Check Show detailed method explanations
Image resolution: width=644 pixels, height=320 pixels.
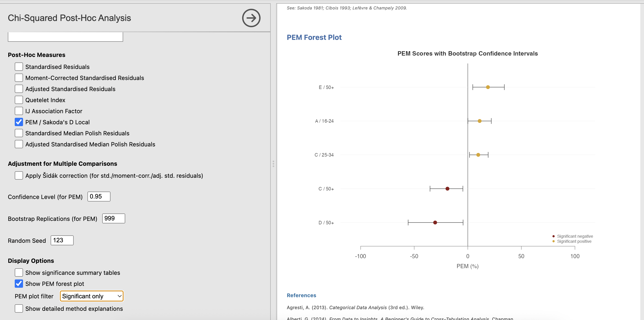[19, 309]
